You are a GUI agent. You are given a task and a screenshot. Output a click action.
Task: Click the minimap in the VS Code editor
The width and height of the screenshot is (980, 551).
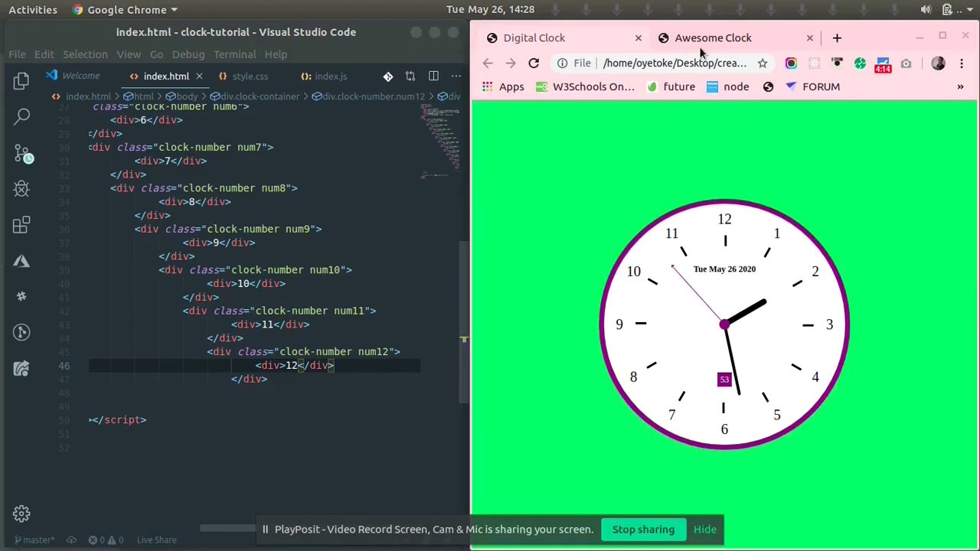click(x=439, y=142)
